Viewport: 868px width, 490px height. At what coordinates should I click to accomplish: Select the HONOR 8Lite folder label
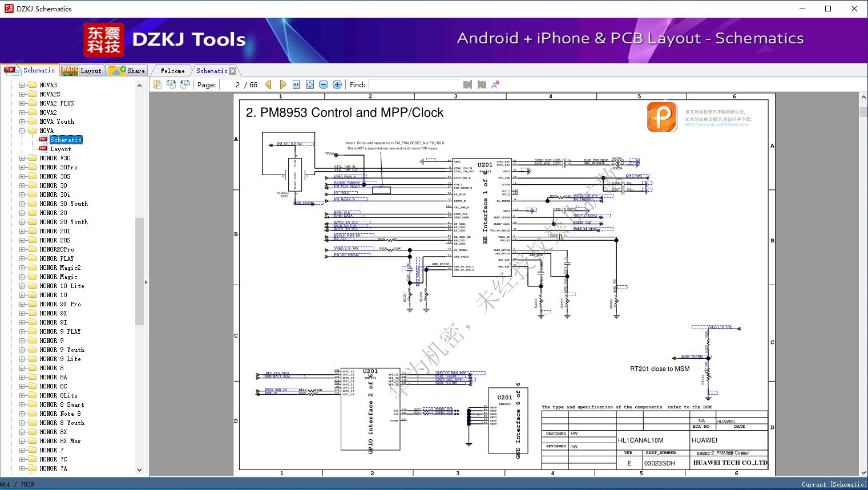(58, 395)
